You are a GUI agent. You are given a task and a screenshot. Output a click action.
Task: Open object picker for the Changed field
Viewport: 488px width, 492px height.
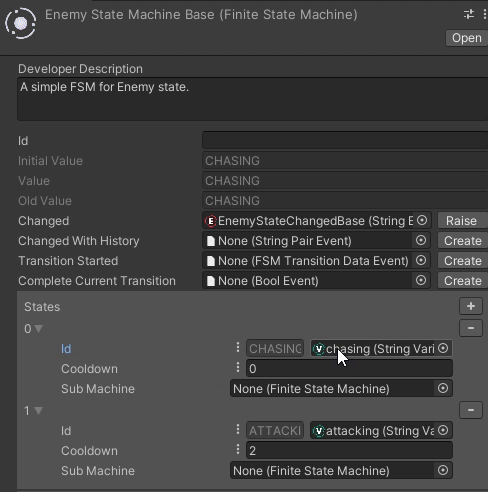[x=422, y=220]
